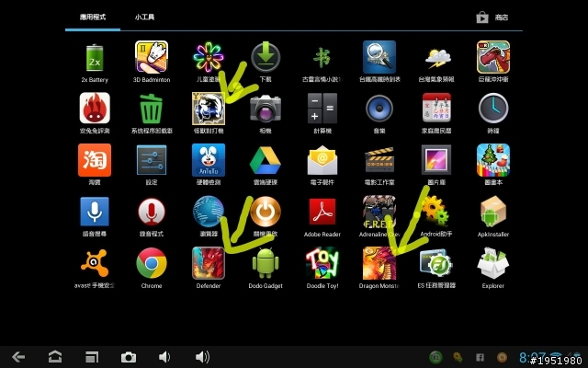Open the green calligraphy novel app
The width and height of the screenshot is (588, 368).
tap(322, 57)
